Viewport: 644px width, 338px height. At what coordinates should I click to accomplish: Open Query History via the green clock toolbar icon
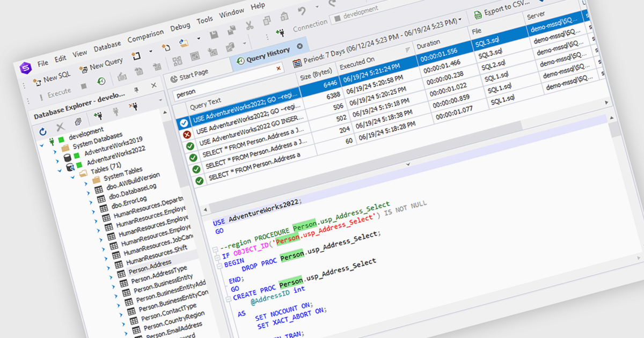[x=101, y=82]
